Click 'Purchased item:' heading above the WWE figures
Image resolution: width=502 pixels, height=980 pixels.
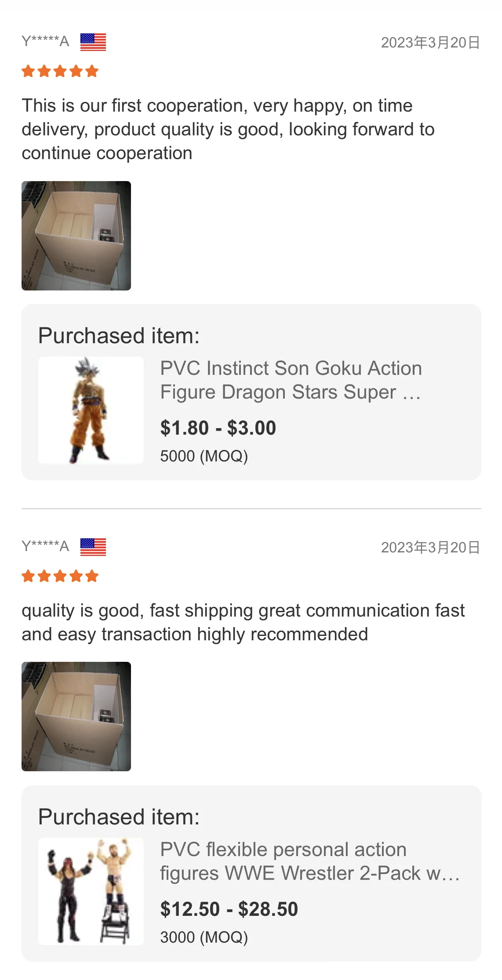tap(119, 817)
